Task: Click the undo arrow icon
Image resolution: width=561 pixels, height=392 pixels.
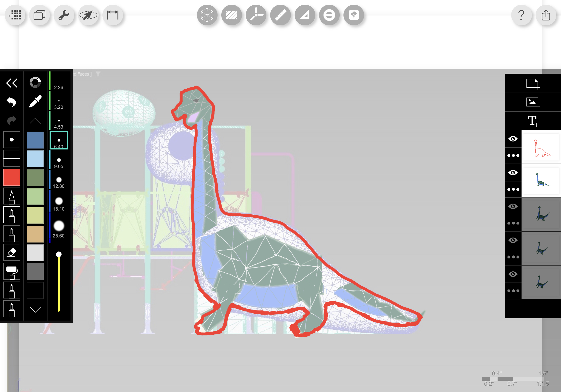Action: pyautogui.click(x=11, y=102)
